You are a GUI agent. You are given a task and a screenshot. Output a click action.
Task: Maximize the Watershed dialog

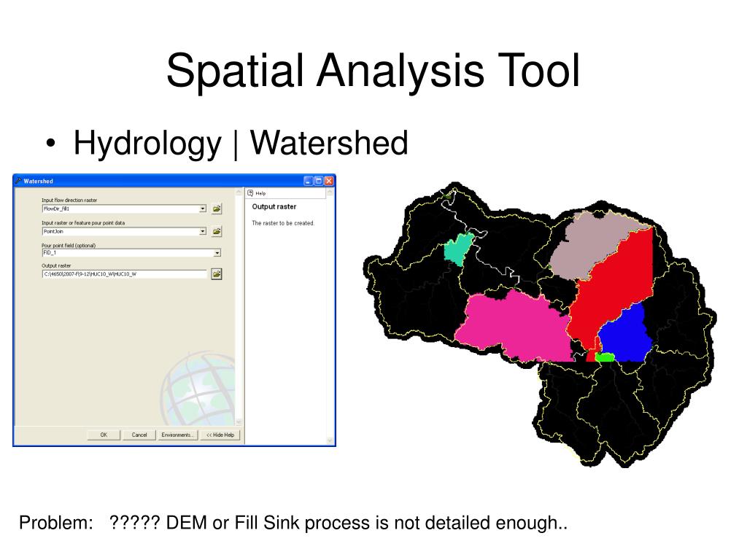click(318, 181)
